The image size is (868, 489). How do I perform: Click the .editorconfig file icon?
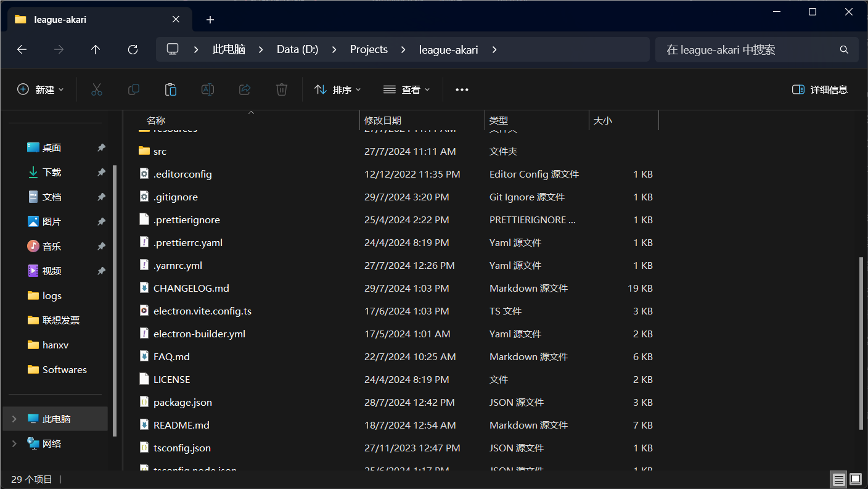pos(144,174)
